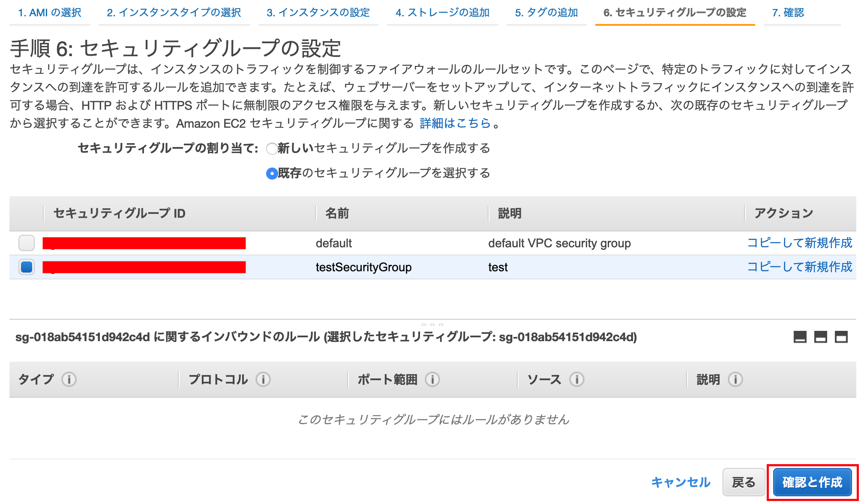Maximize the inbound rules pane
The width and height of the screenshot is (864, 504).
[x=841, y=337]
